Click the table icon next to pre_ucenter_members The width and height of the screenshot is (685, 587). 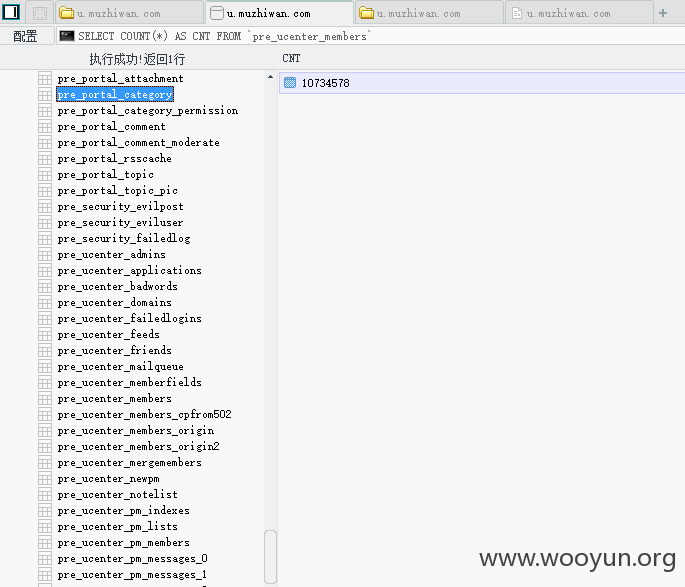click(45, 399)
